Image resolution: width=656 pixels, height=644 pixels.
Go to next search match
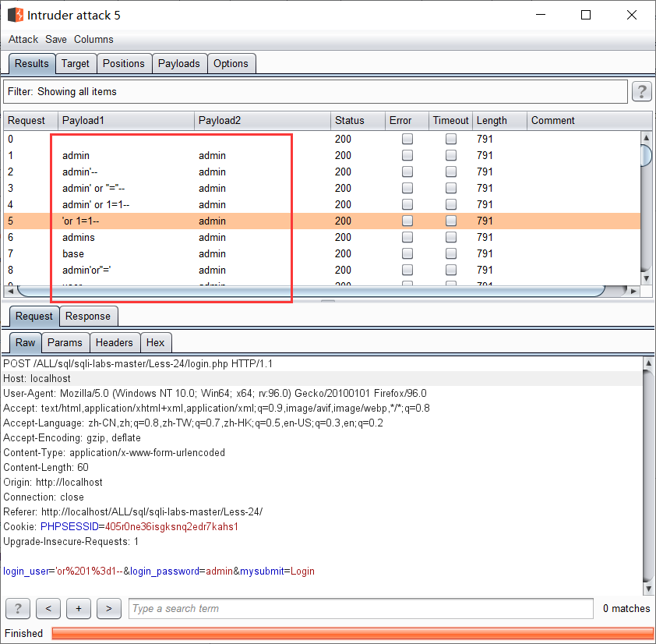click(x=109, y=608)
